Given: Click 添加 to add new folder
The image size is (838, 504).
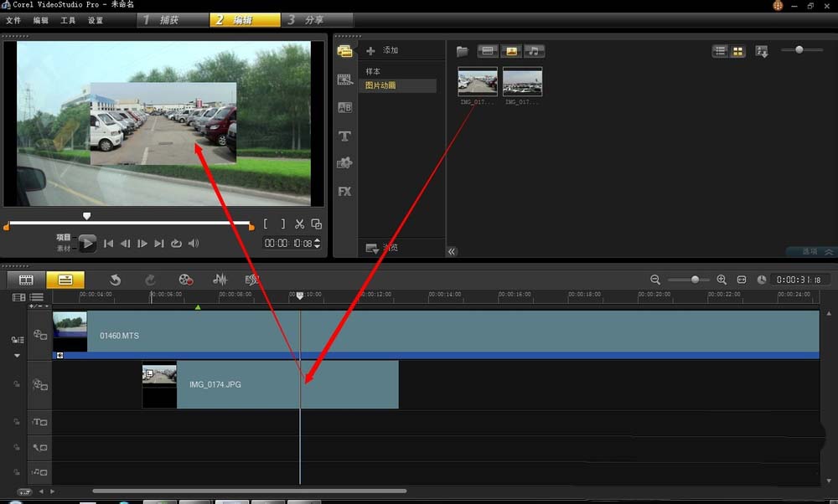Looking at the screenshot, I should (382, 50).
